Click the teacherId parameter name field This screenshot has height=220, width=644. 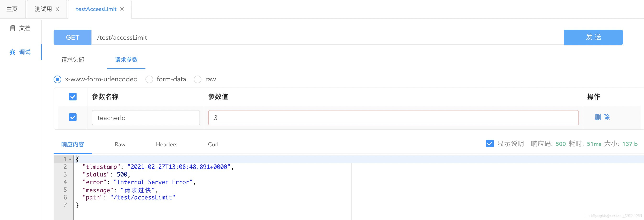146,118
